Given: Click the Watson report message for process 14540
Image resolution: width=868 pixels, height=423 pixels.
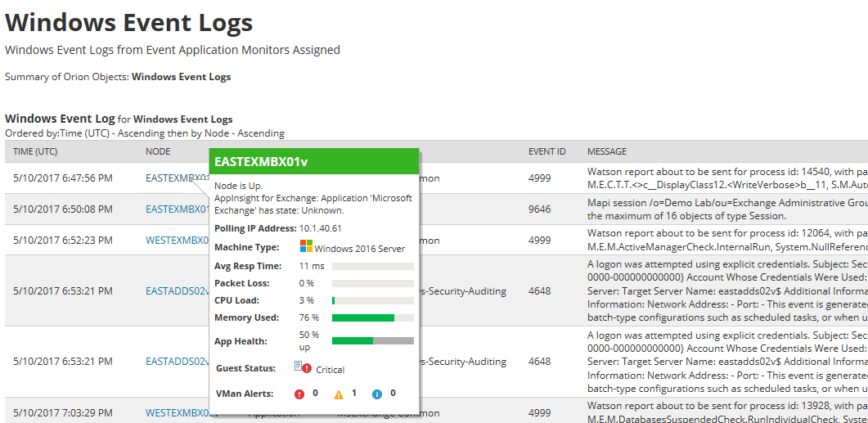Looking at the screenshot, I should (727, 178).
